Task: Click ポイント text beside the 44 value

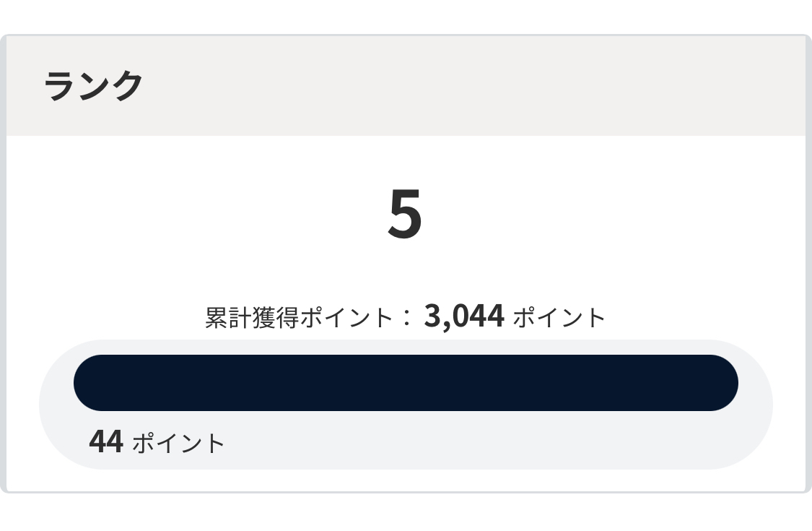Action: [x=179, y=444]
